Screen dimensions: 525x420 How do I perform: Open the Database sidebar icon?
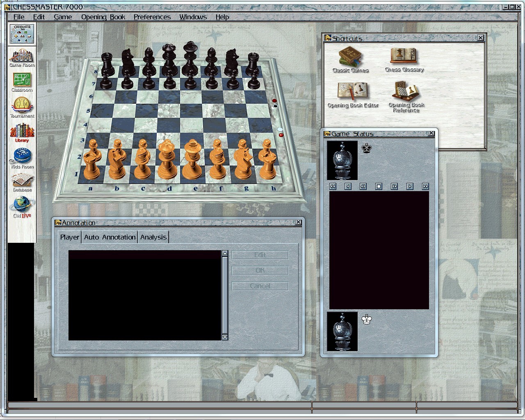[22, 183]
